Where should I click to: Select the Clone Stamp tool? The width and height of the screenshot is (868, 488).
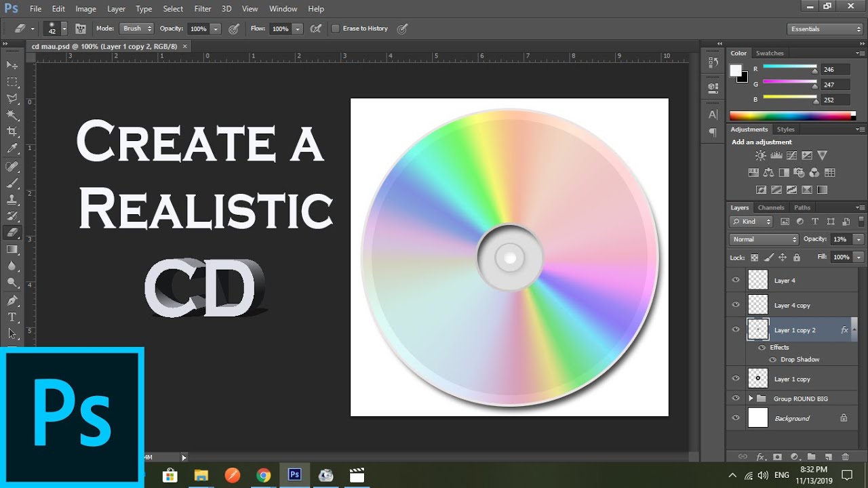(x=12, y=200)
